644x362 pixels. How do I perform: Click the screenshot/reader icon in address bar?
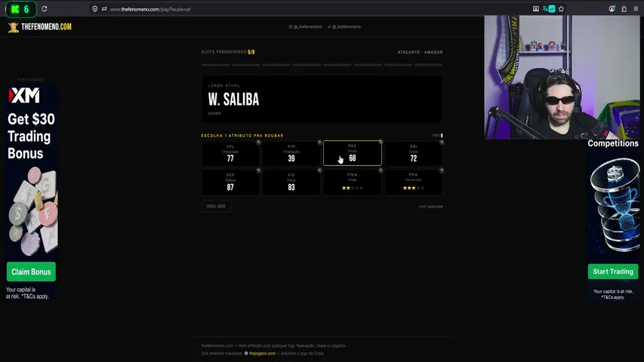536,8
